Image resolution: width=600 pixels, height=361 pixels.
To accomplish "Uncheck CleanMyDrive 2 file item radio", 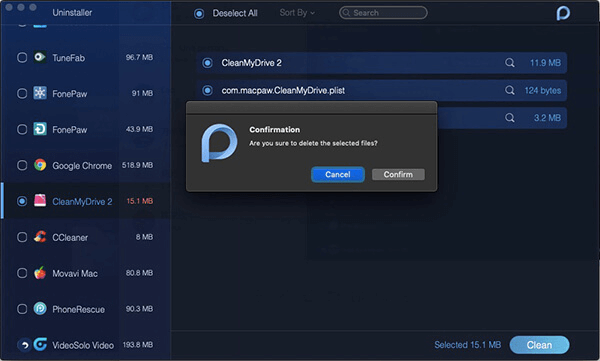I will pos(207,63).
